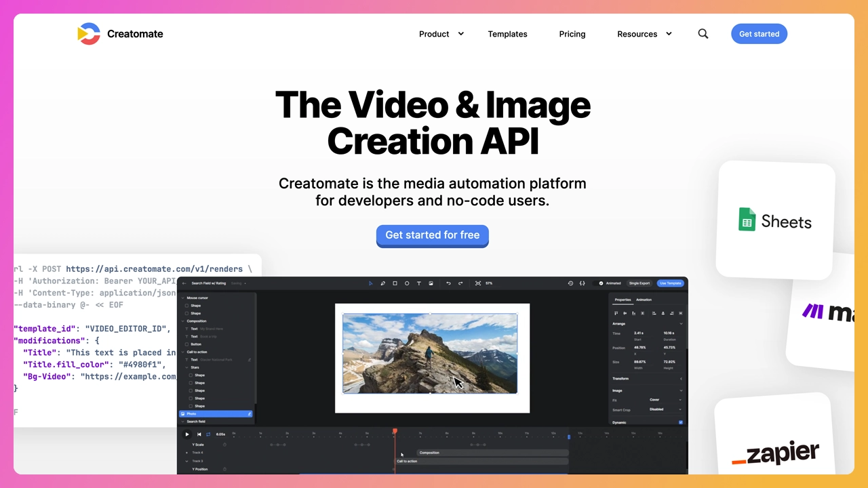This screenshot has height=488, width=868.
Task: Collapse the Stars layer group
Action: coord(186,367)
